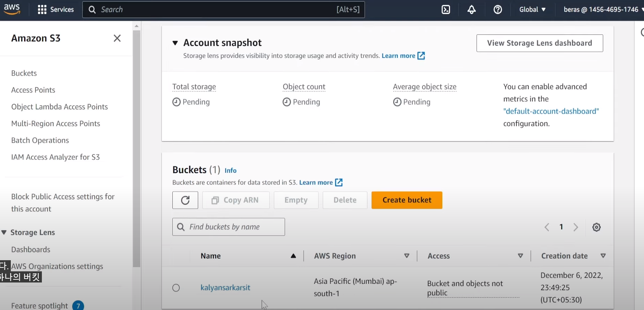Click View Storage Lens dashboard button
644x310 pixels.
tap(540, 43)
